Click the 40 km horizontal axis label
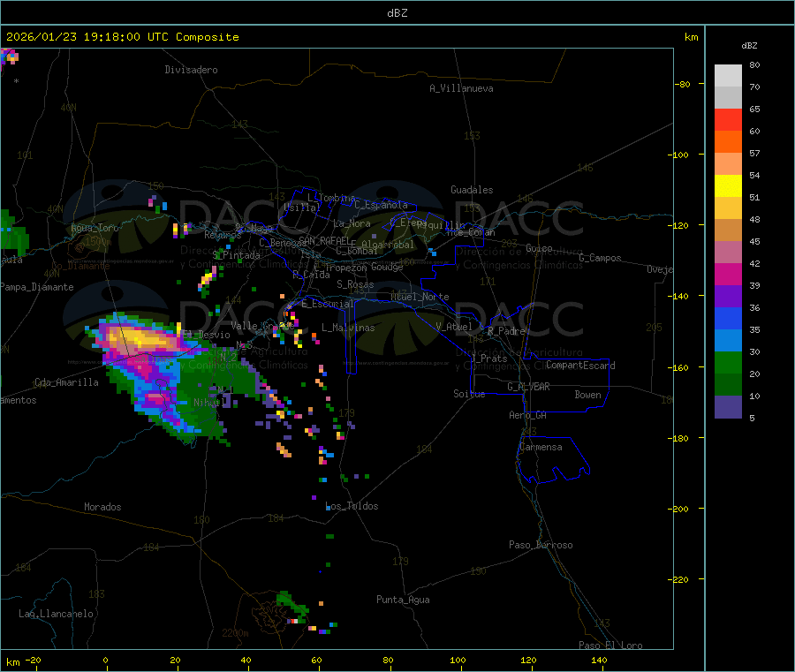The width and height of the screenshot is (795, 672). pyautogui.click(x=246, y=660)
